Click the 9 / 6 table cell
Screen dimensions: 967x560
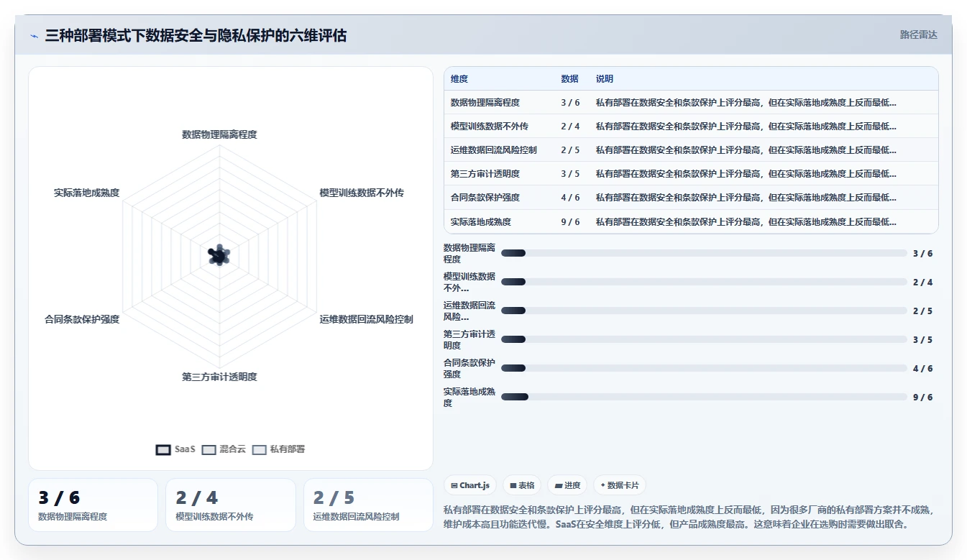tap(570, 222)
